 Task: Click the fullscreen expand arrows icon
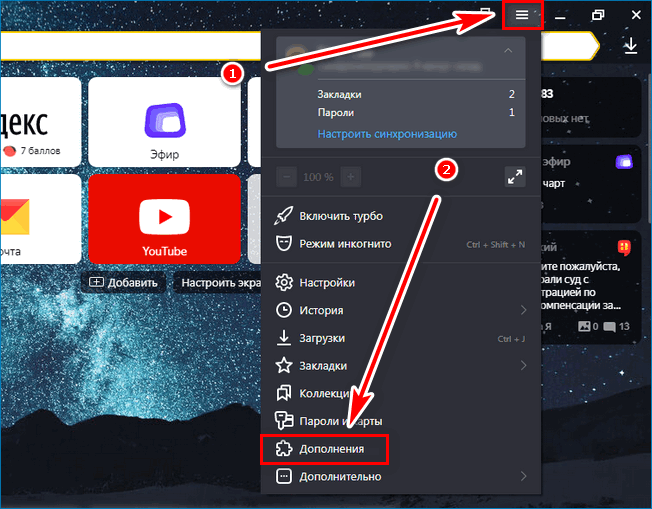pos(515,177)
